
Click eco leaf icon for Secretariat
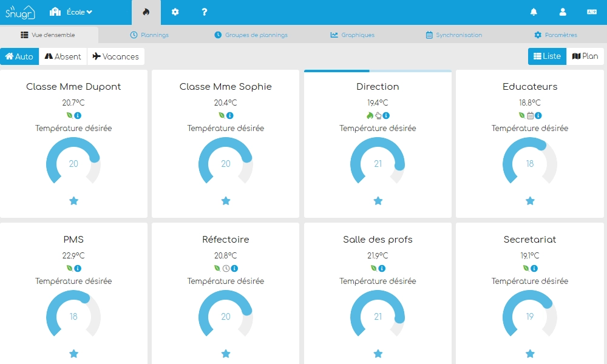[x=526, y=268]
